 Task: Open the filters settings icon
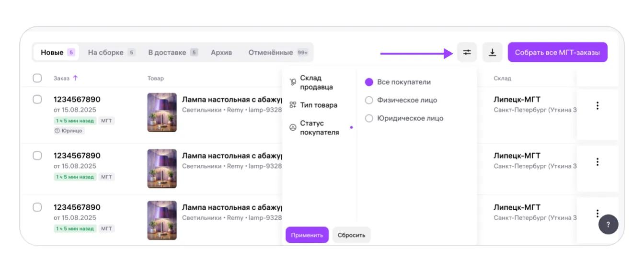pos(467,52)
